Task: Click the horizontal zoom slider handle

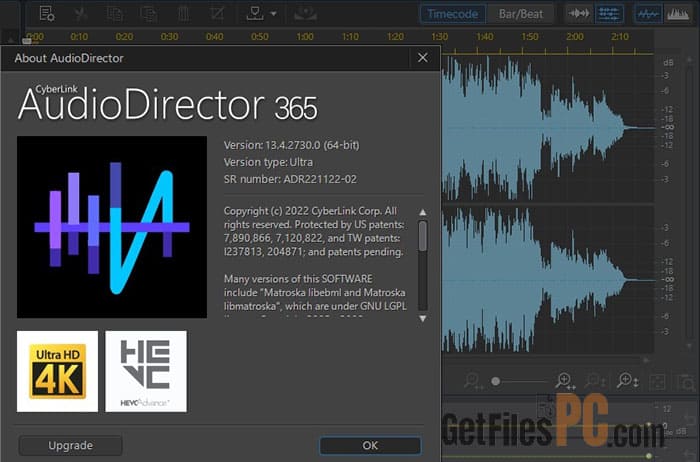Action: (495, 381)
